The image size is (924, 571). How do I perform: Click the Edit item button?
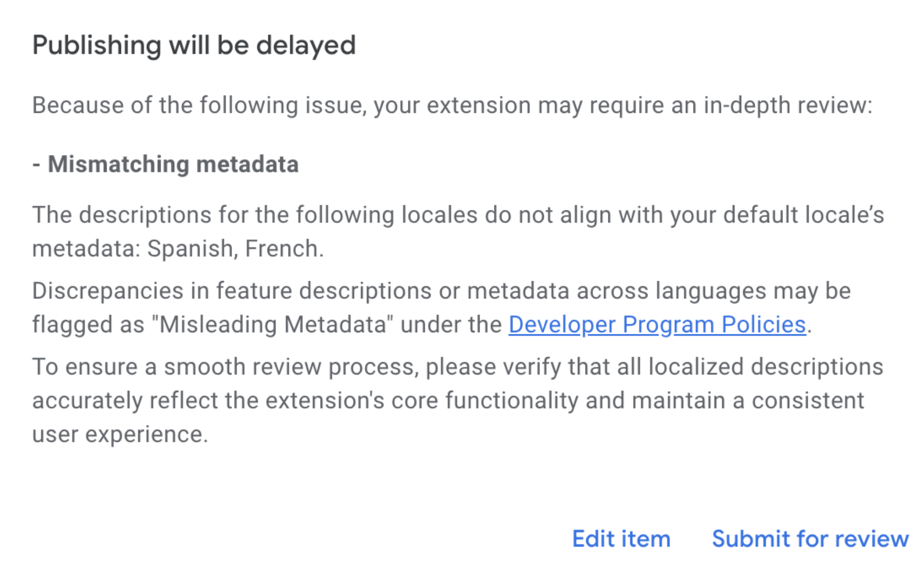[621, 538]
